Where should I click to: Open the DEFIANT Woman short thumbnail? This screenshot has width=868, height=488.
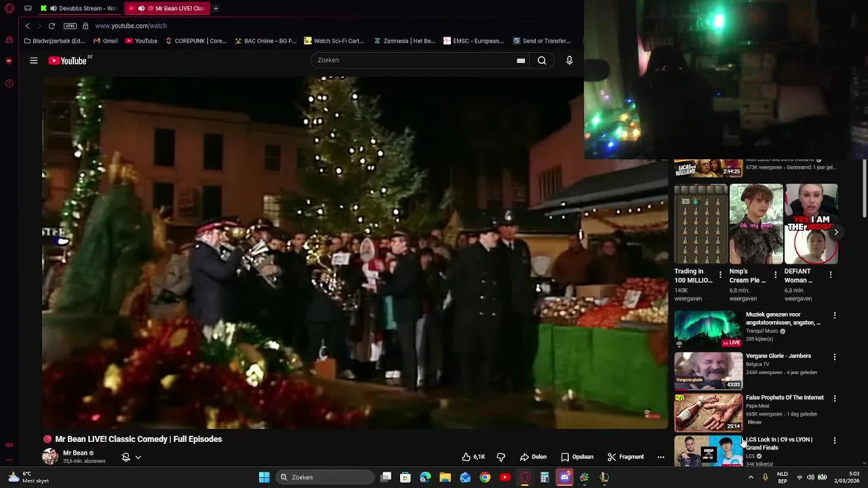tap(811, 224)
